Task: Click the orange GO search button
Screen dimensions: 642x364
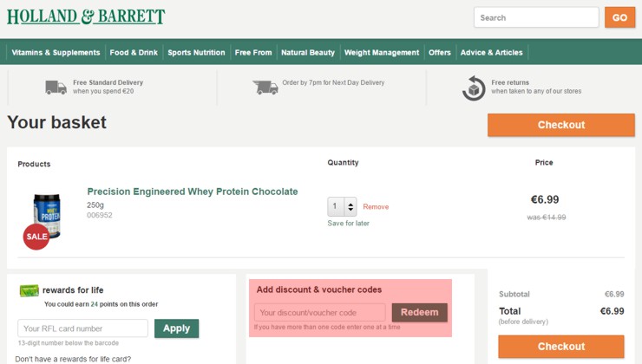Action: pos(619,17)
